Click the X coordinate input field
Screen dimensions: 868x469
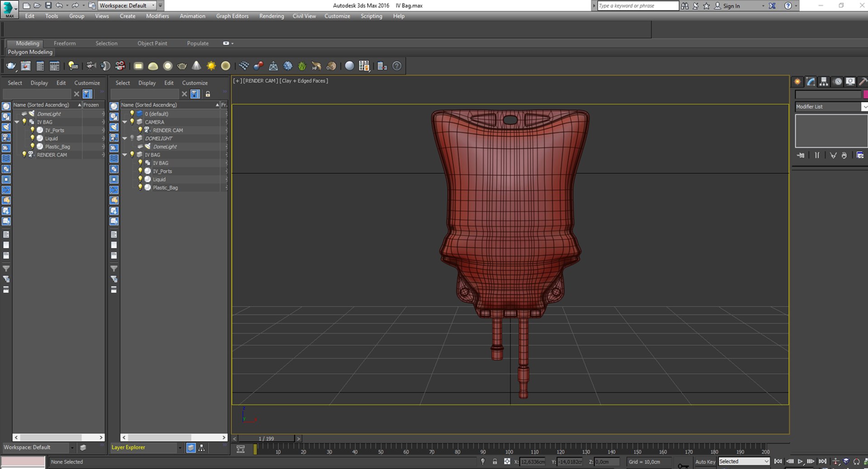coord(533,462)
